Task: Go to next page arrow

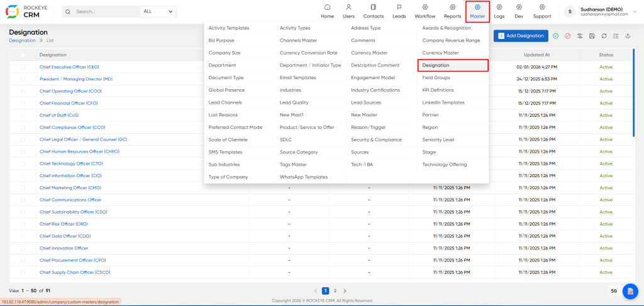Action: 345,291
